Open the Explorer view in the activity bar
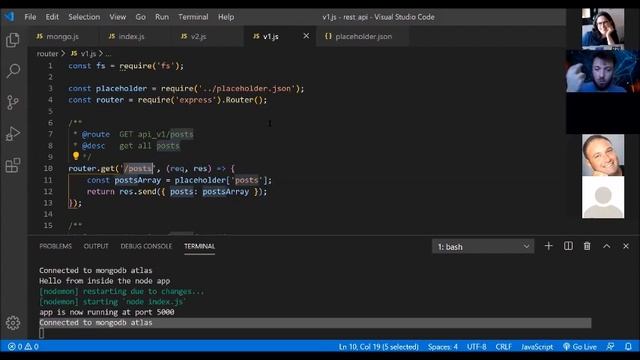Viewport: 640px width, 360px height. (13, 40)
